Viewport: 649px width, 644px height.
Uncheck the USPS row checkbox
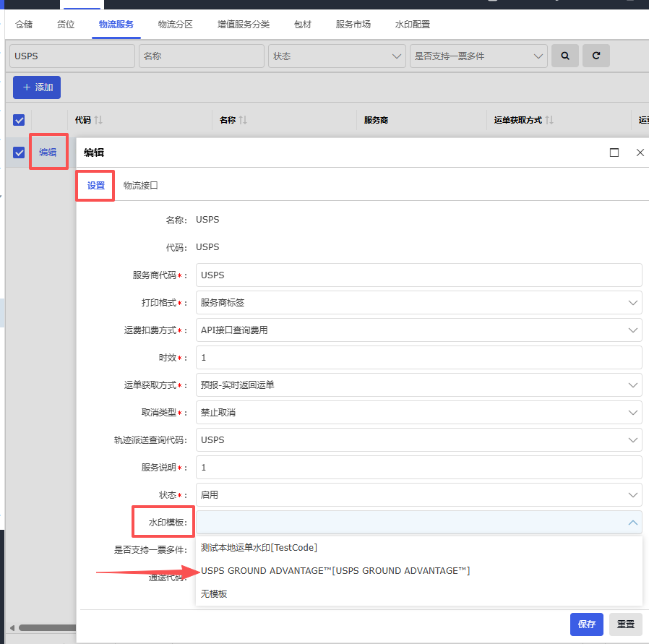pos(19,153)
